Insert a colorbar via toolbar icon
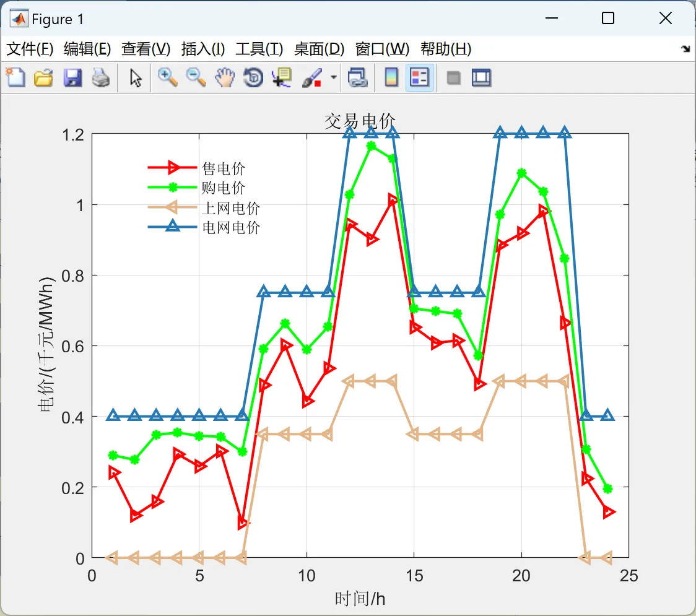Image resolution: width=696 pixels, height=616 pixels. coord(391,77)
